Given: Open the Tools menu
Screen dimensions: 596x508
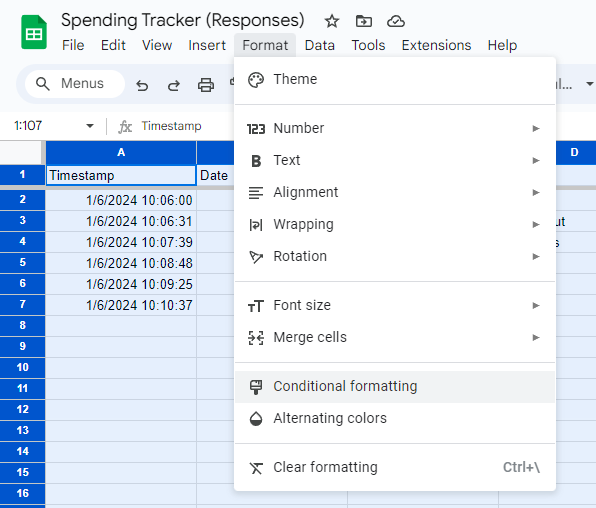Looking at the screenshot, I should [x=368, y=45].
